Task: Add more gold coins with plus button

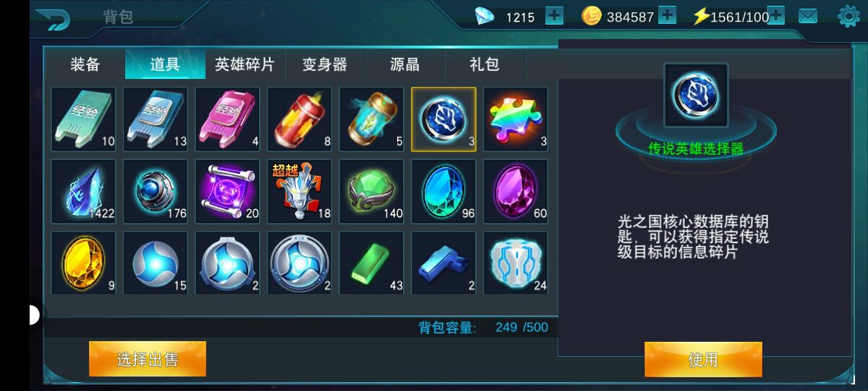Action: (x=667, y=16)
